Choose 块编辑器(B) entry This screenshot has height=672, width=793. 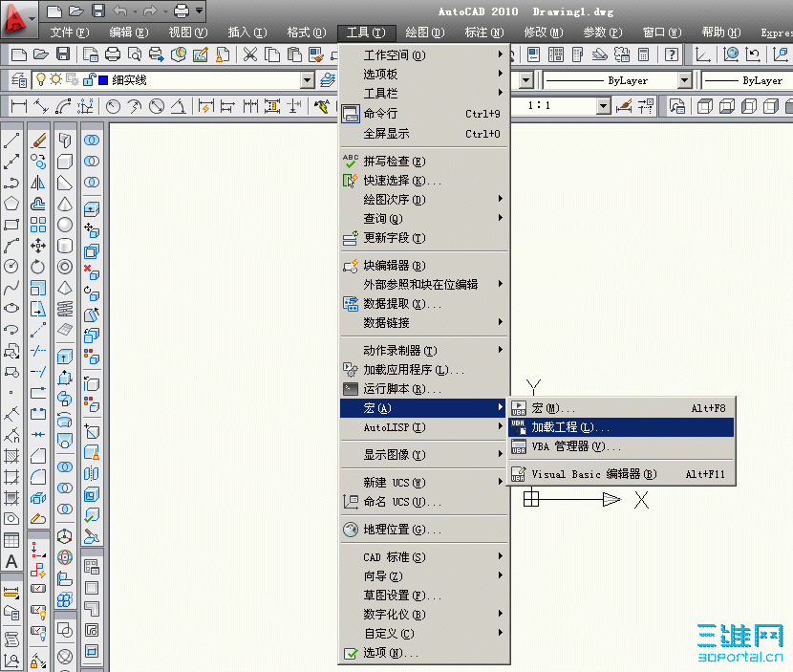pos(424,265)
